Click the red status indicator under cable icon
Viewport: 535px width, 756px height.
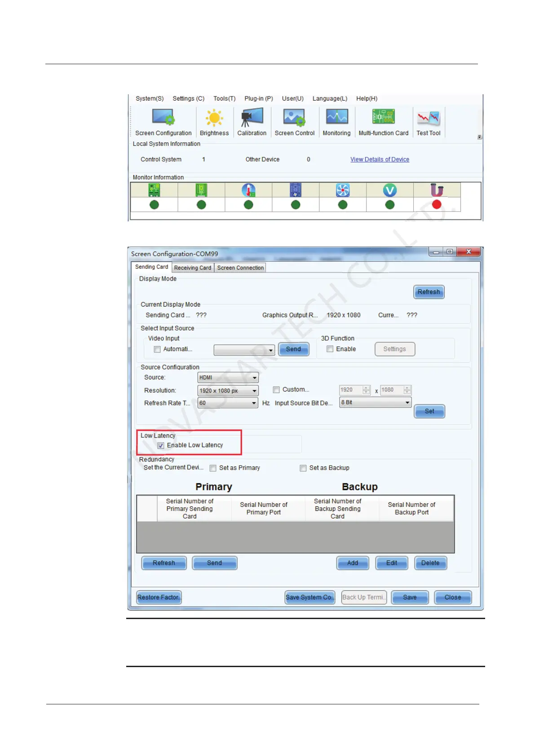pyautogui.click(x=437, y=204)
